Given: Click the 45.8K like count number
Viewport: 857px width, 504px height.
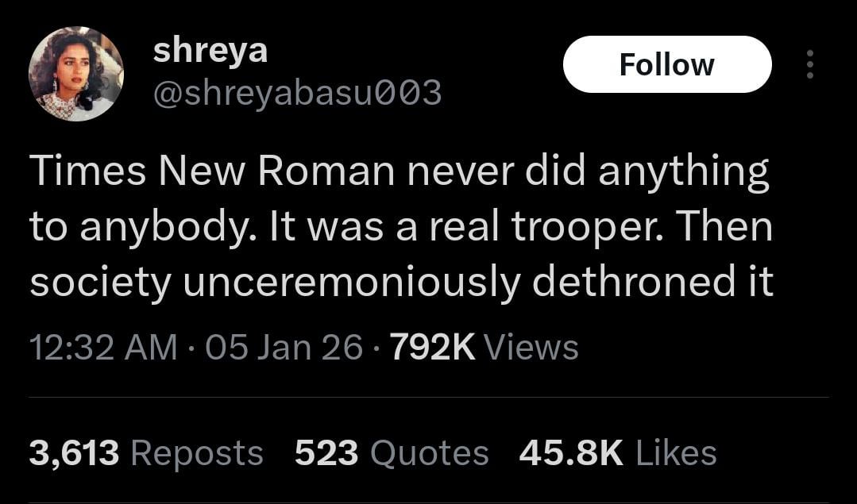Looking at the screenshot, I should tap(571, 453).
